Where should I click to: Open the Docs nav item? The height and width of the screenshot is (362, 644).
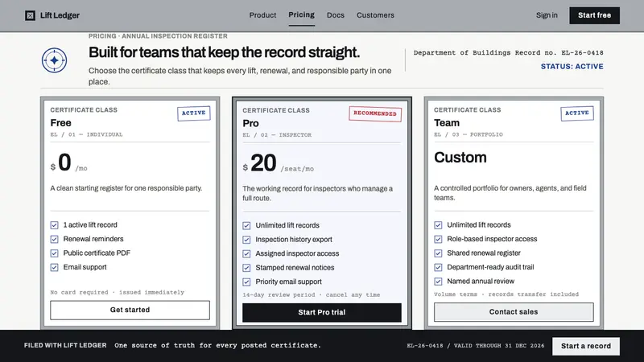[x=336, y=15]
